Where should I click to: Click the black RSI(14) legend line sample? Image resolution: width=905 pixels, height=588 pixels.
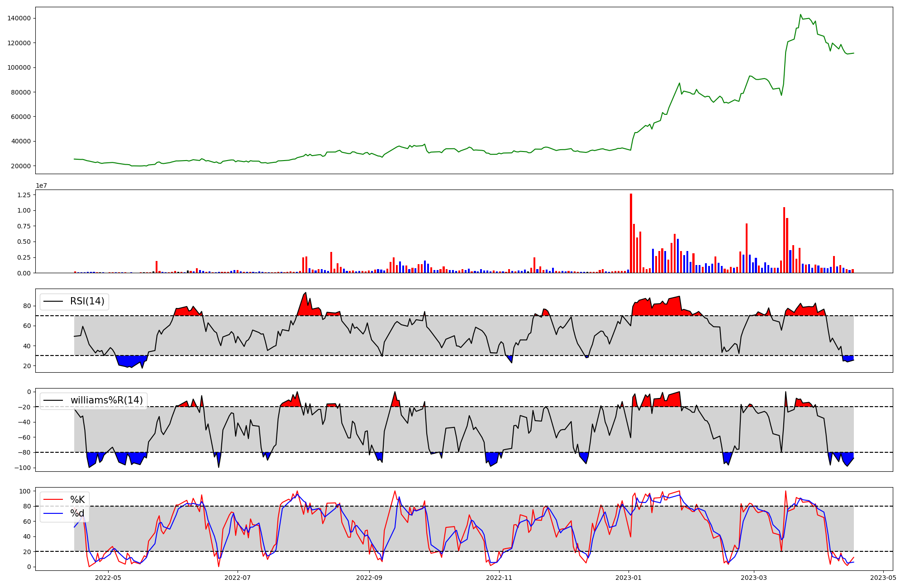[54, 302]
